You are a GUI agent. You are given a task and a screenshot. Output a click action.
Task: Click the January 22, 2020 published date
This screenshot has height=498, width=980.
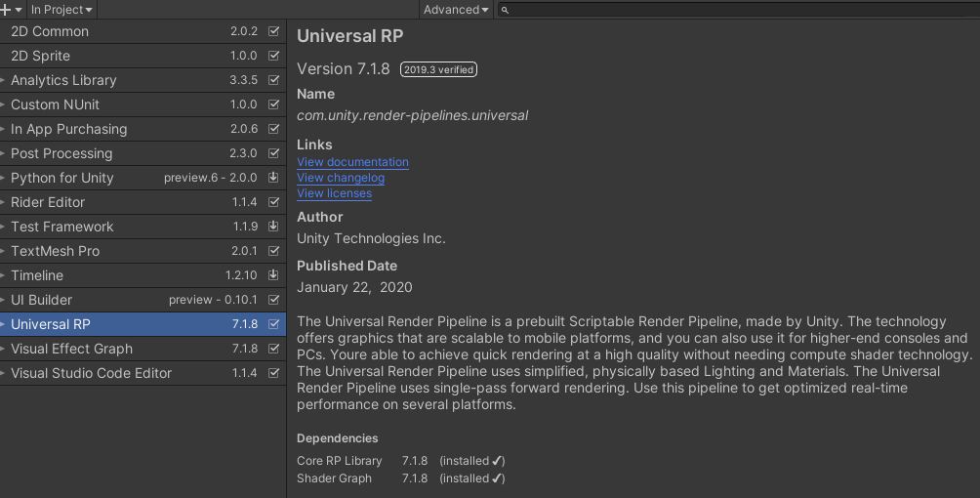click(354, 287)
